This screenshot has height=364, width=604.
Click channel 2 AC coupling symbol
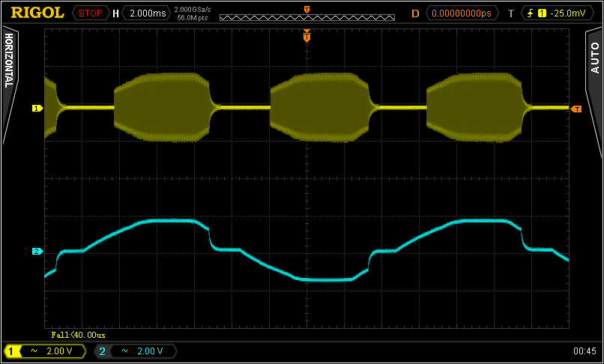click(125, 351)
